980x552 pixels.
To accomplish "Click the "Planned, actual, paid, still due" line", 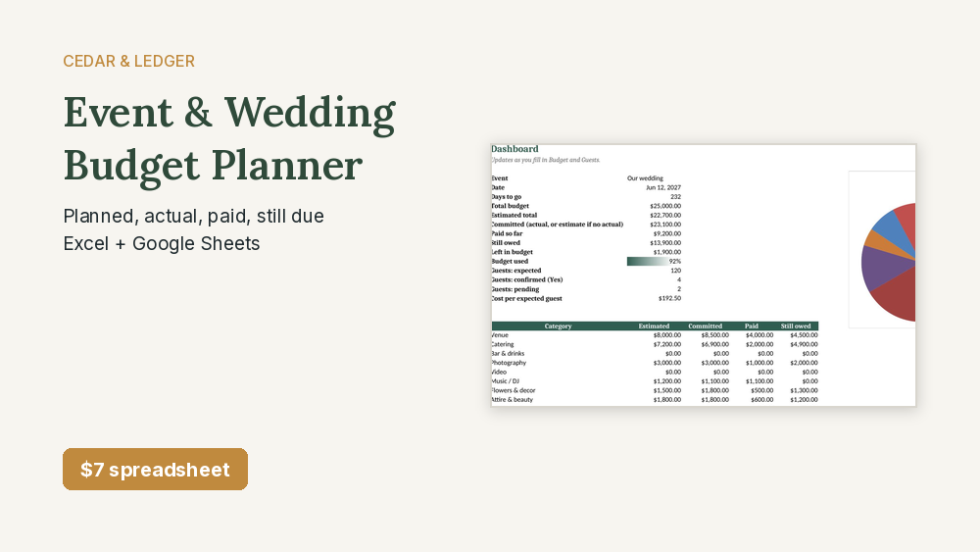I will coord(194,217).
